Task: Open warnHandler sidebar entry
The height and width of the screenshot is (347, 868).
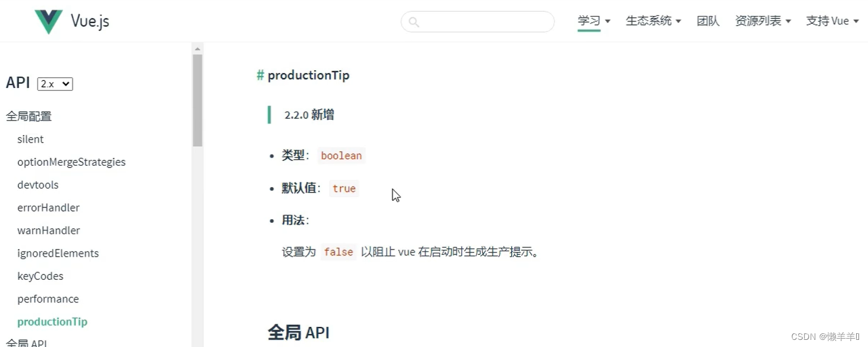Action: coord(49,230)
